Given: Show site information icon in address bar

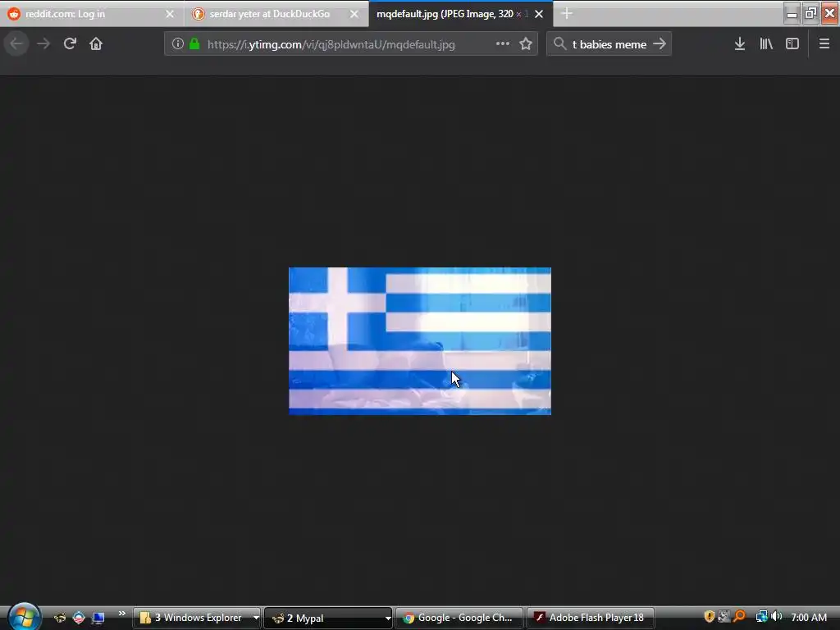Looking at the screenshot, I should coord(178,44).
